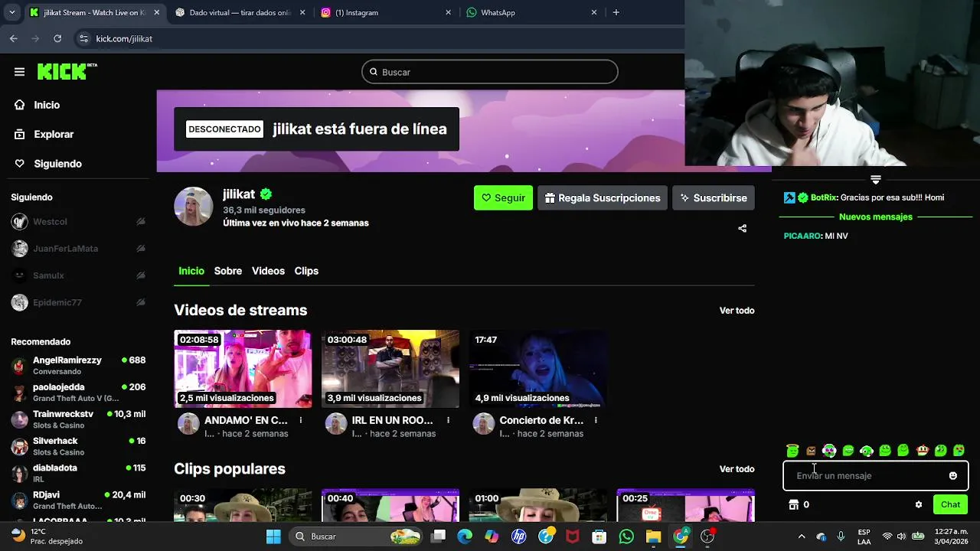Click the share icon below Suscribirse
980x551 pixels.
[x=742, y=228]
